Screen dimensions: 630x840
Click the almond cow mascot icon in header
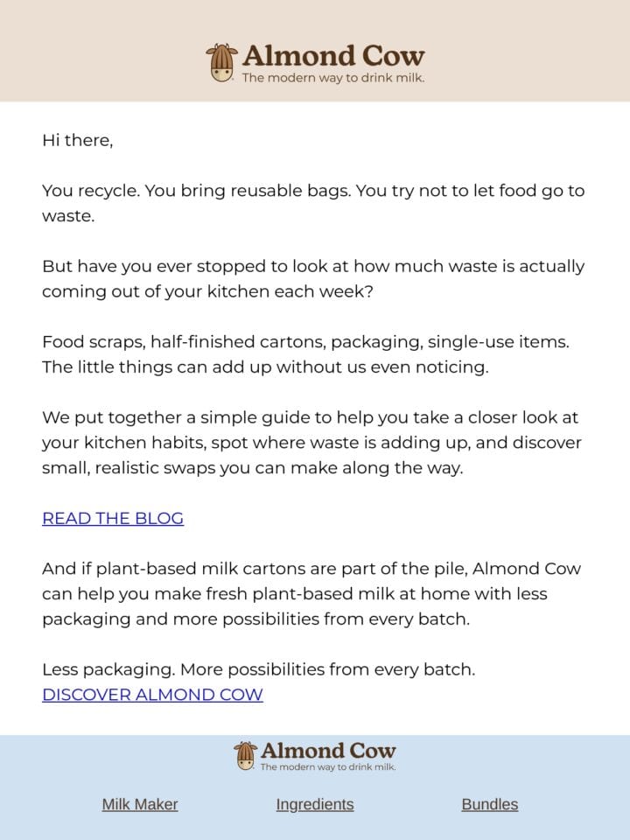point(221,63)
